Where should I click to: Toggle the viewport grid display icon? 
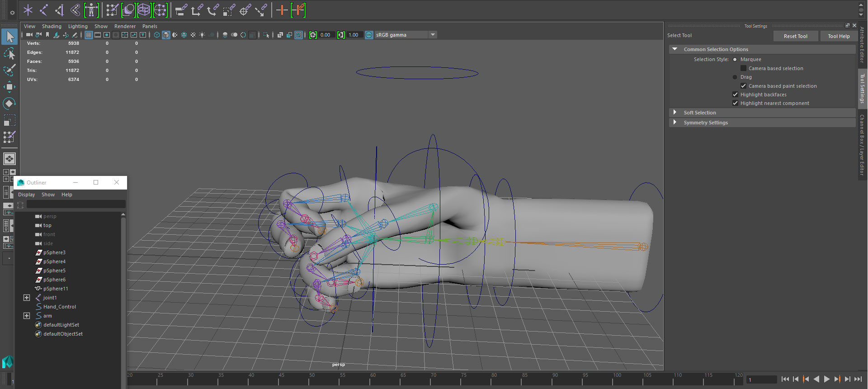click(x=89, y=35)
